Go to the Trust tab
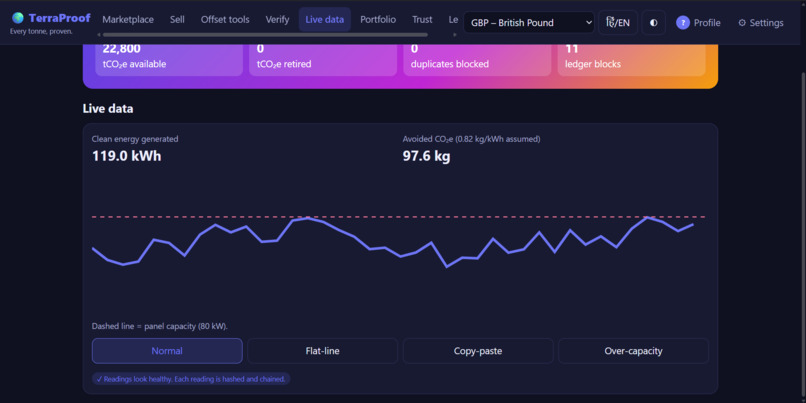Viewport: 806px width, 403px height. (x=422, y=20)
